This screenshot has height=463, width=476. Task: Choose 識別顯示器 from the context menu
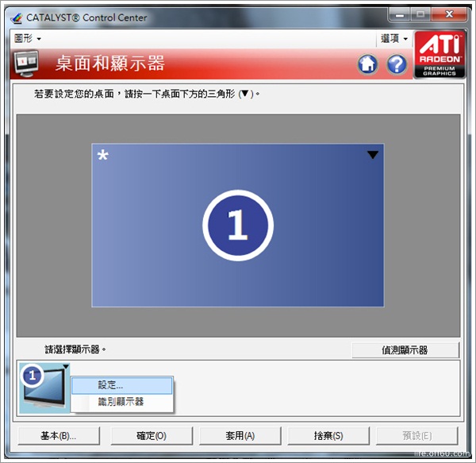pyautogui.click(x=122, y=402)
